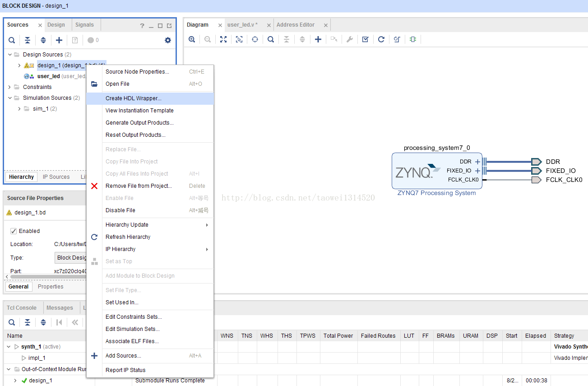This screenshot has width=588, height=386.
Task: Expand FIXED_IO interface plus on ZYNQ block
Action: [x=477, y=171]
